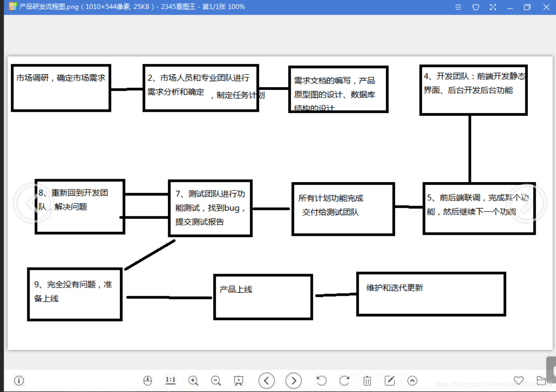Click the text 需求文档的编写，产品
The width and height of the screenshot is (556, 392).
pos(335,80)
